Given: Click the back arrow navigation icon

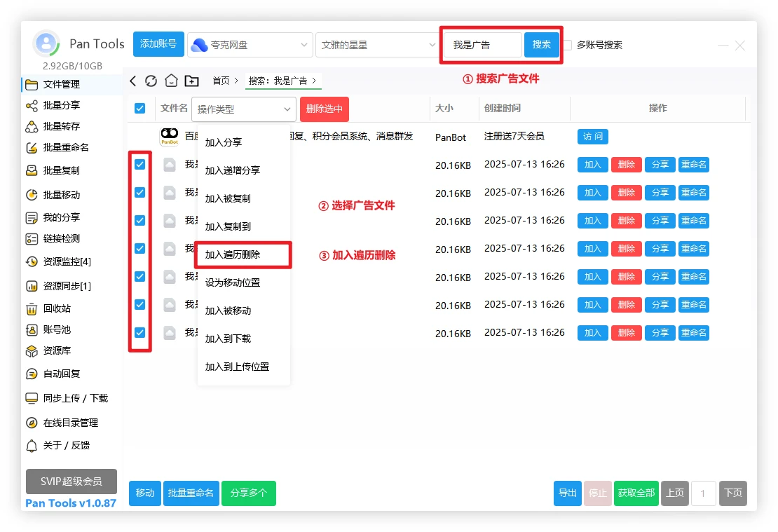Looking at the screenshot, I should [x=133, y=81].
